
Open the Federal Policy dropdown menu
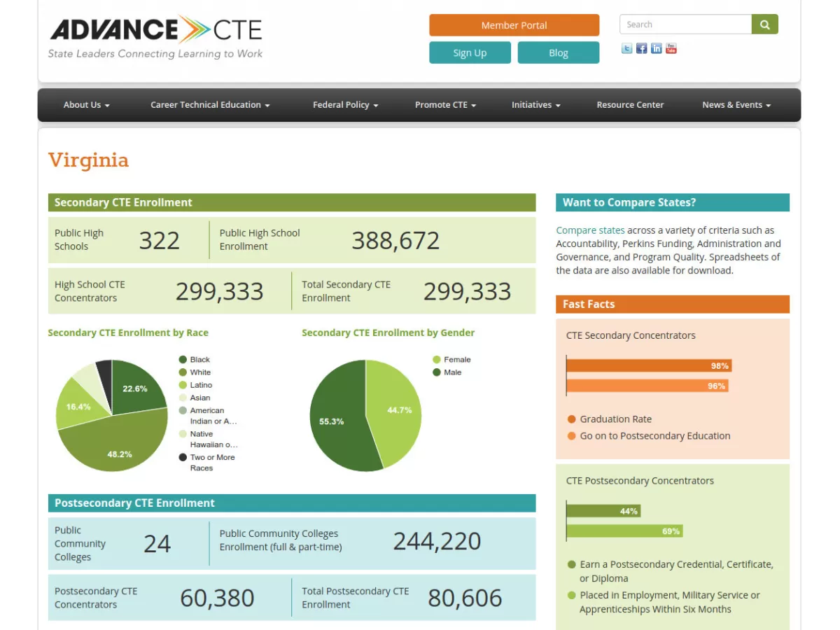345,105
